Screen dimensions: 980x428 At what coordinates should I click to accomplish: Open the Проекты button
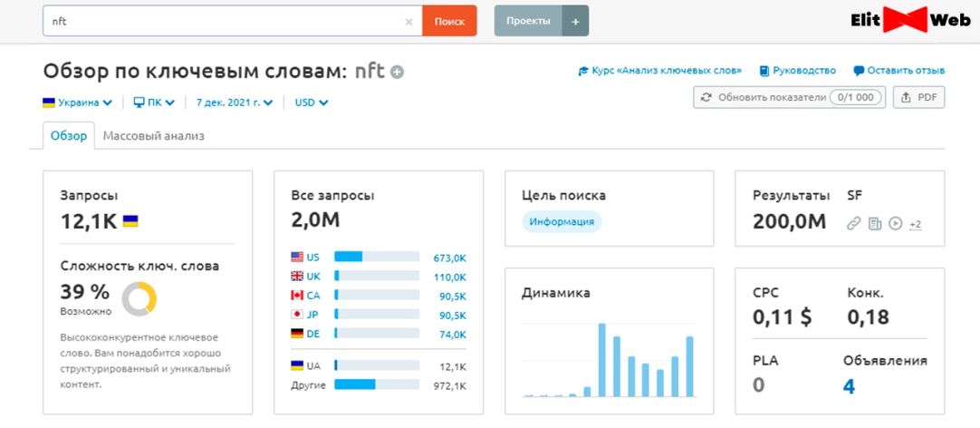528,21
